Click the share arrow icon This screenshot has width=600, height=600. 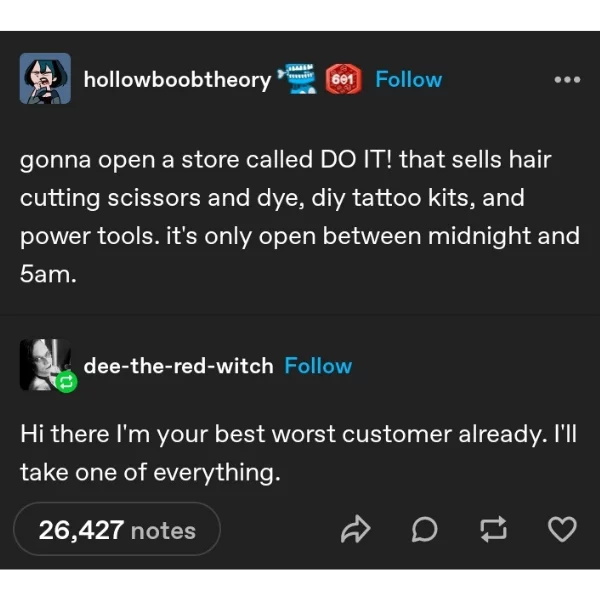(x=355, y=529)
